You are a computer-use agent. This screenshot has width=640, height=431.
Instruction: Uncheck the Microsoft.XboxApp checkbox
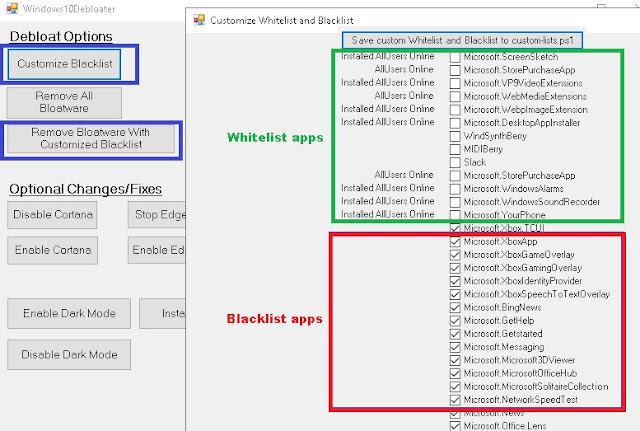pyautogui.click(x=455, y=242)
